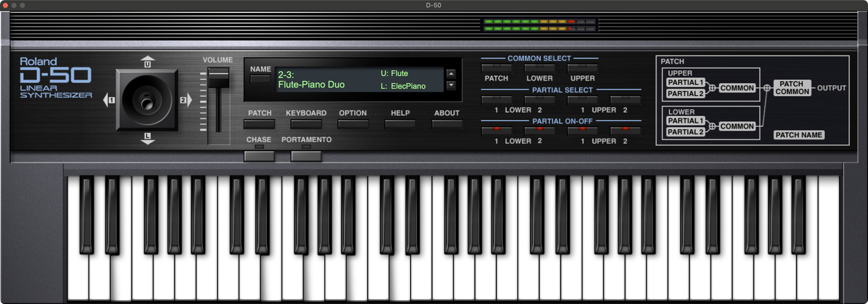
Task: Open the ABOUT button
Action: [447, 123]
